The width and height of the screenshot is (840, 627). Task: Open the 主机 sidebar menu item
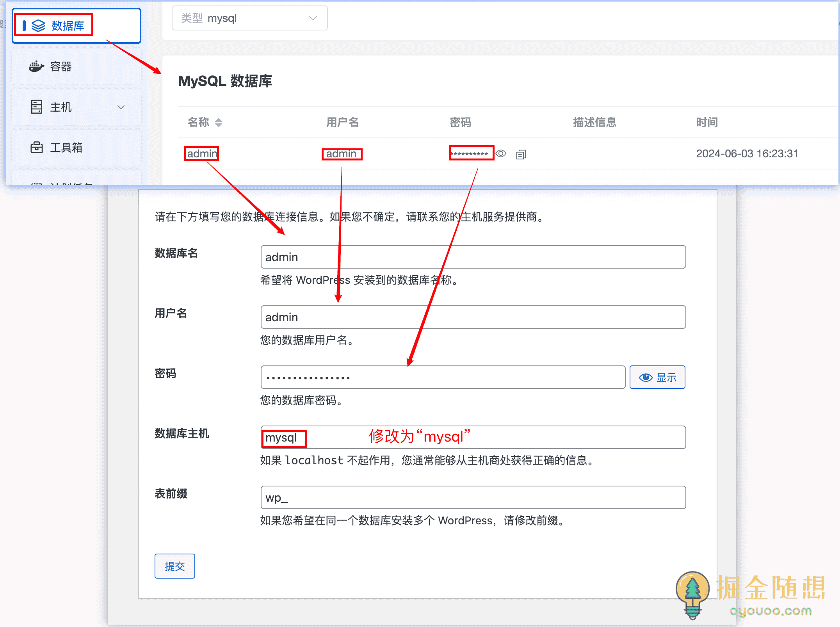coord(77,107)
